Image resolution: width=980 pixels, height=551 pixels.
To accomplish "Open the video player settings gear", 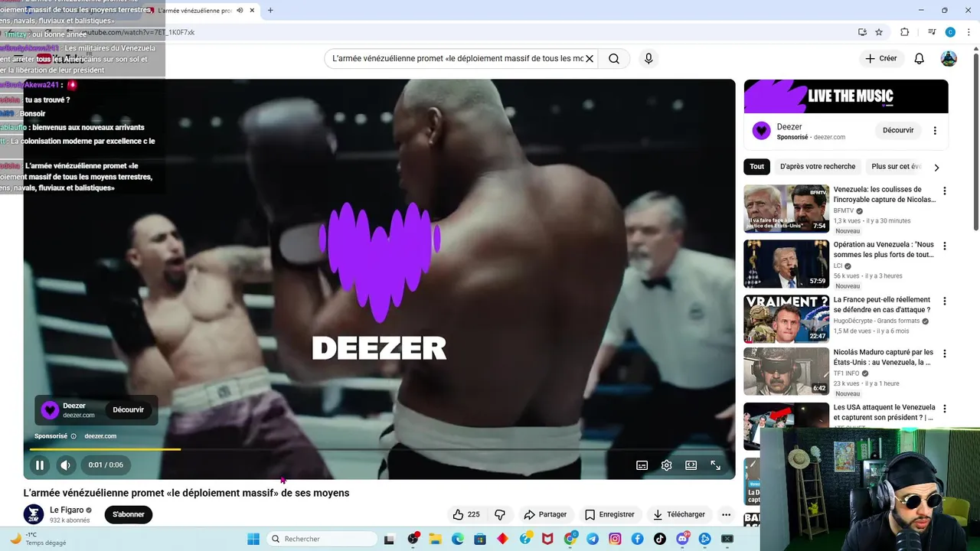I will tap(666, 465).
